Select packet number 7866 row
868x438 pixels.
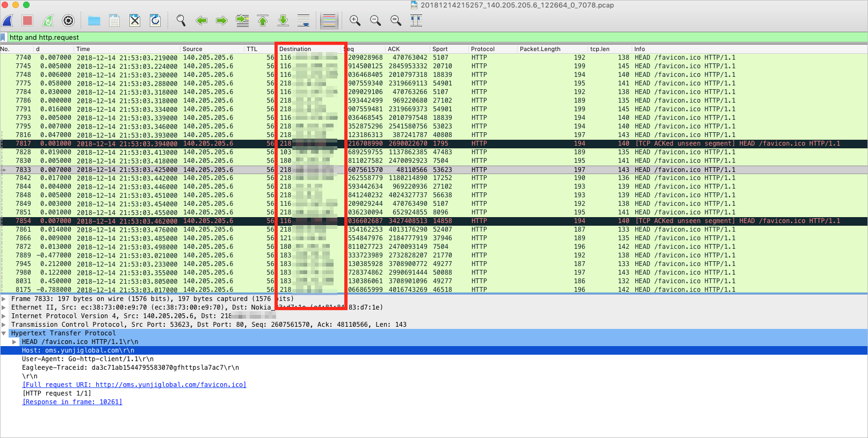[434, 238]
